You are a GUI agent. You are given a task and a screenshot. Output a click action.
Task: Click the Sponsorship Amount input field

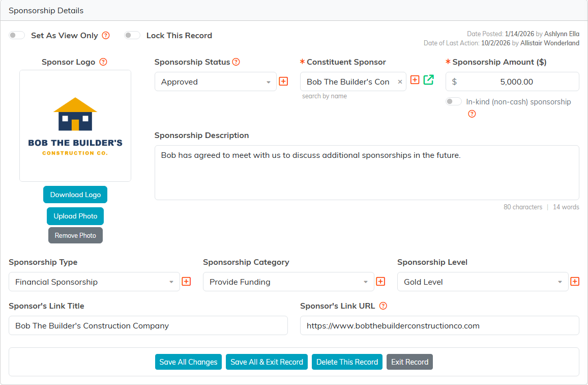(512, 81)
